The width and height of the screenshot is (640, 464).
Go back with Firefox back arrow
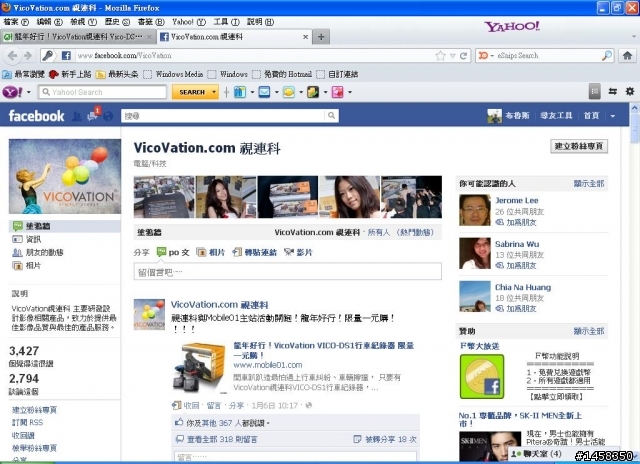click(x=12, y=56)
